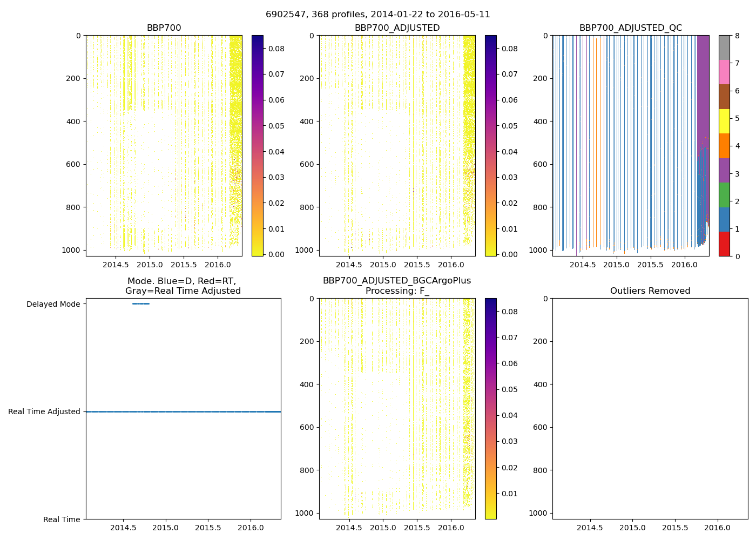The width and height of the screenshot is (756, 540).
Task: Click the BGCArgoPlus plot's gradient colorbar
Action: [491, 409]
